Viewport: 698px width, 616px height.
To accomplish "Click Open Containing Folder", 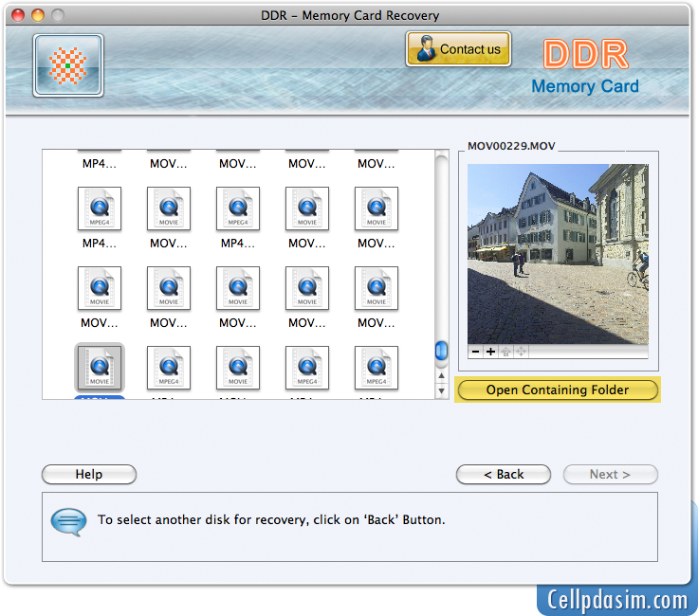I will [558, 390].
